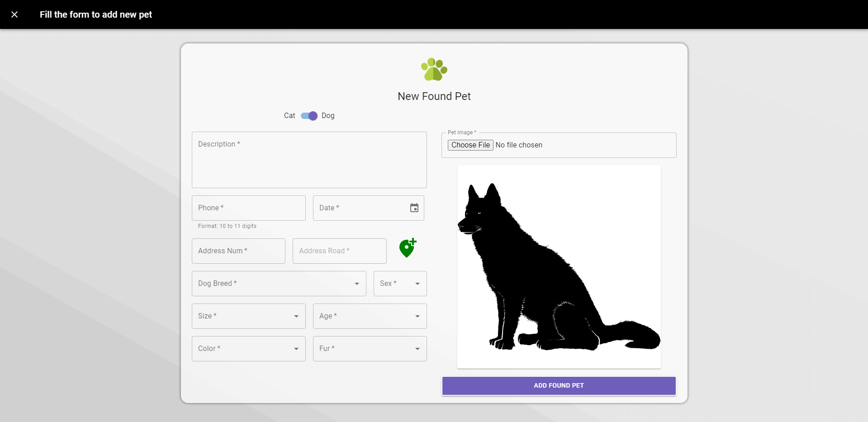Click the green add-location pin icon
Viewport: 868px width, 422px height.
[407, 248]
